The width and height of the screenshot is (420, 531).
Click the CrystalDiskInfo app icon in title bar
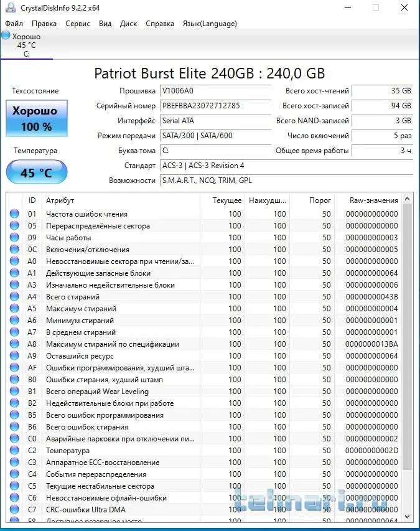pyautogui.click(x=11, y=7)
